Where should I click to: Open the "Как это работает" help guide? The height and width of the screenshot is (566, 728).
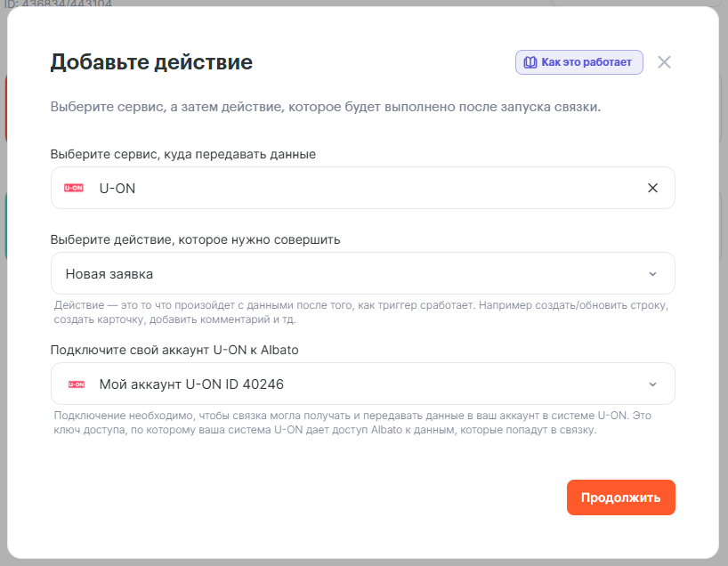[586, 62]
